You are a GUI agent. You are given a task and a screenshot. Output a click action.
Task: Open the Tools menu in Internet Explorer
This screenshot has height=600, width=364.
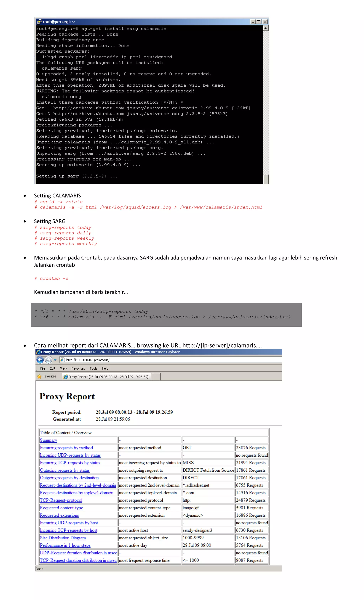point(93,368)
